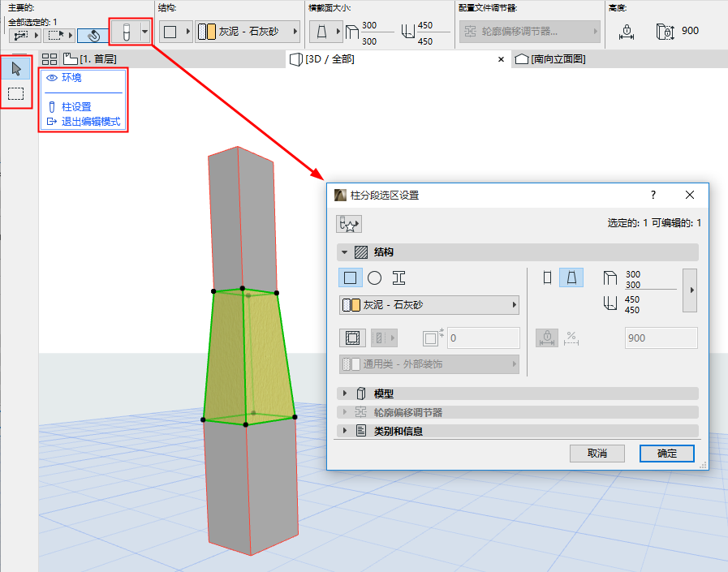Open the arrow flyout beside cross-section sizes
The height and width of the screenshot is (572, 728).
(x=690, y=290)
